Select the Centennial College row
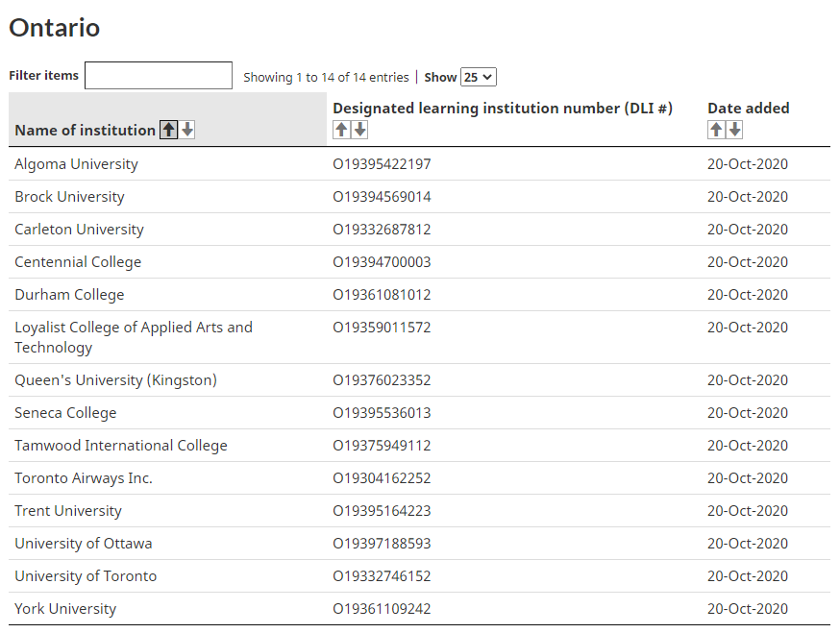The height and width of the screenshot is (633, 840). coord(78,262)
